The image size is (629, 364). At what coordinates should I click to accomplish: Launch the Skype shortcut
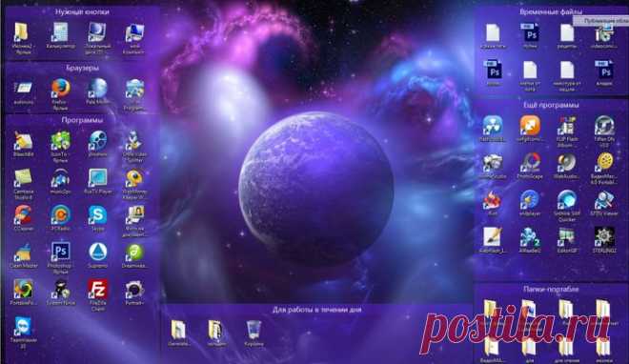pos(97,218)
